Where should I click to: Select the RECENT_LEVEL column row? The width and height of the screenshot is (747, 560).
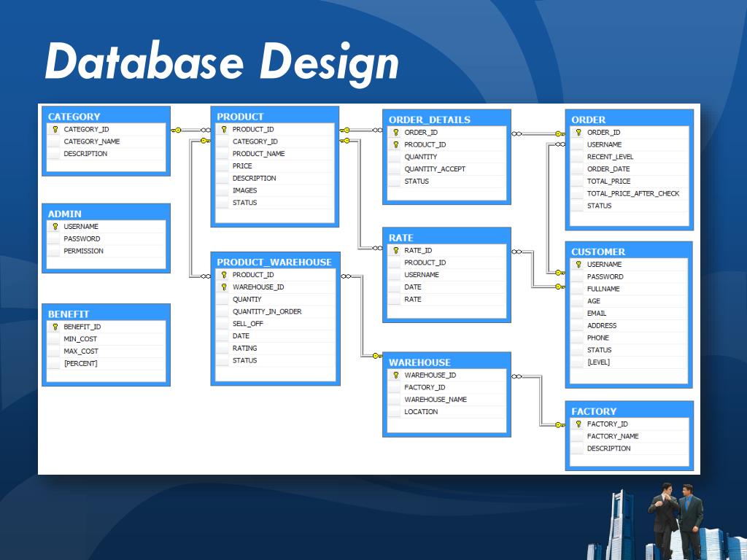(630, 157)
